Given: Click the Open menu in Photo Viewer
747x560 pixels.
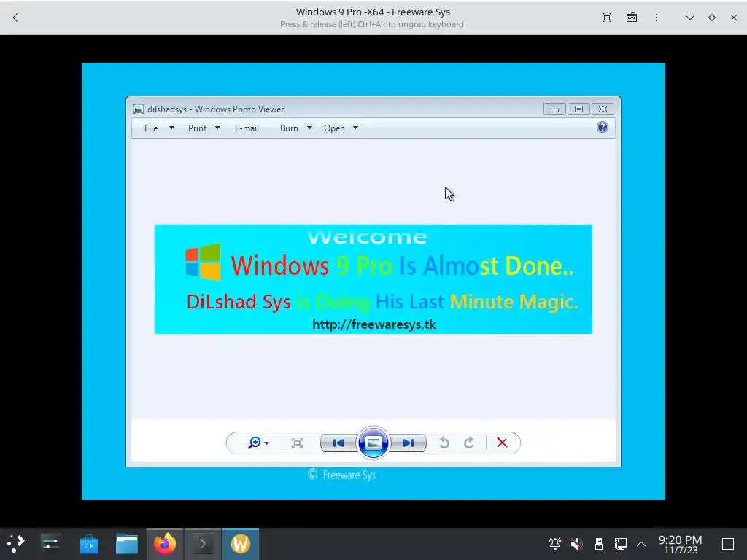Looking at the screenshot, I should click(x=334, y=128).
